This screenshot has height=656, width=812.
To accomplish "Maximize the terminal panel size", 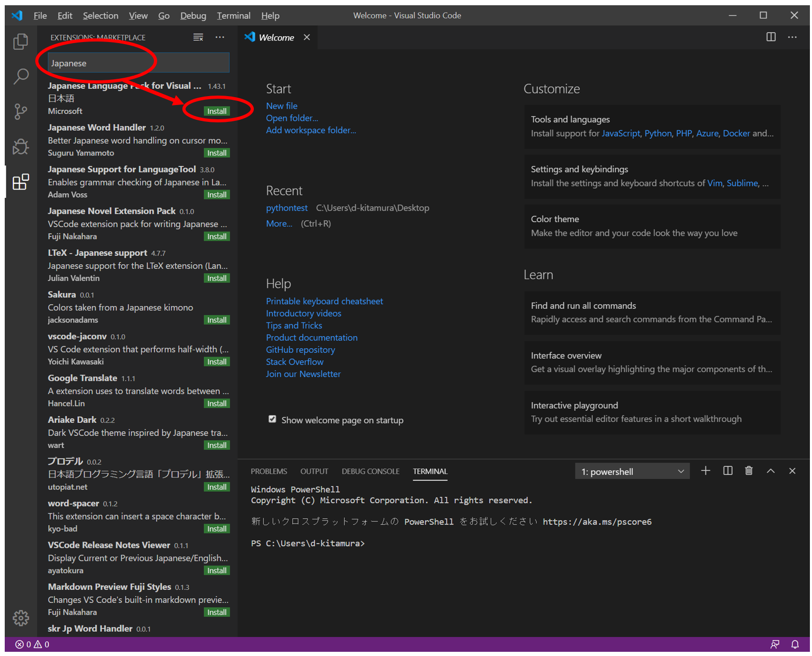I will click(x=770, y=471).
